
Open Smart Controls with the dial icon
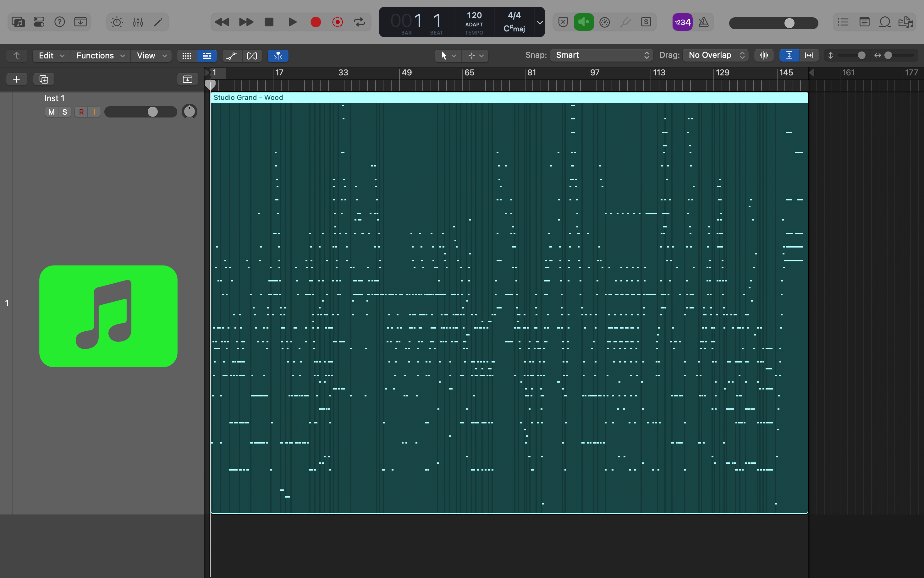[117, 22]
